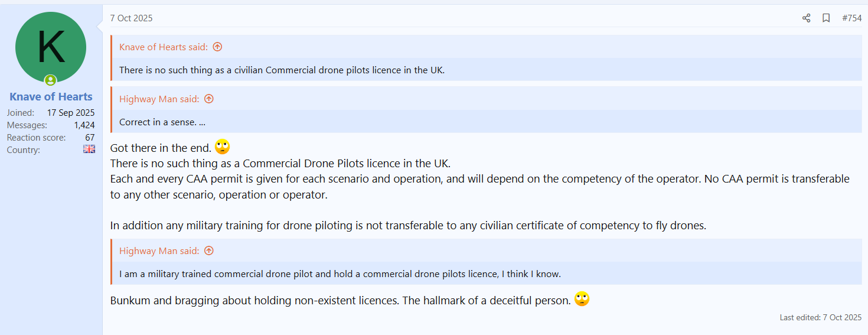Click the quoted 'no such thing as a civilian' text

(282, 70)
